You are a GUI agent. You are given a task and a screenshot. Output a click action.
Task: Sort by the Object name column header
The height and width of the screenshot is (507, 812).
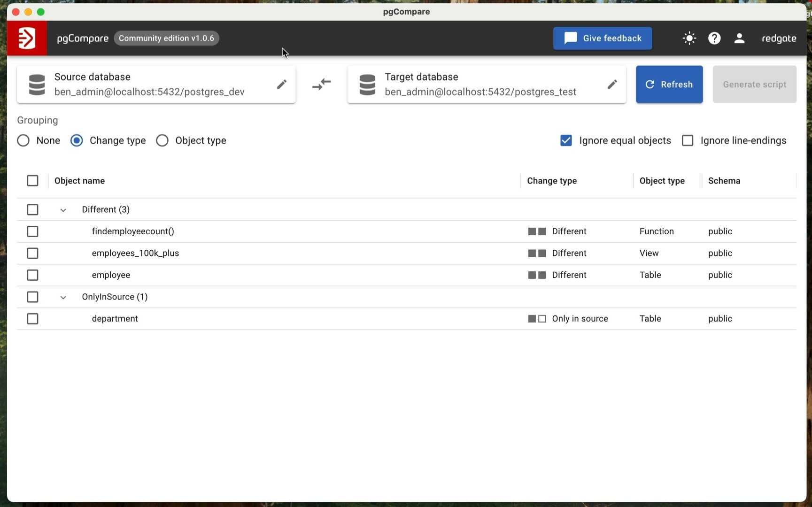pyautogui.click(x=79, y=181)
